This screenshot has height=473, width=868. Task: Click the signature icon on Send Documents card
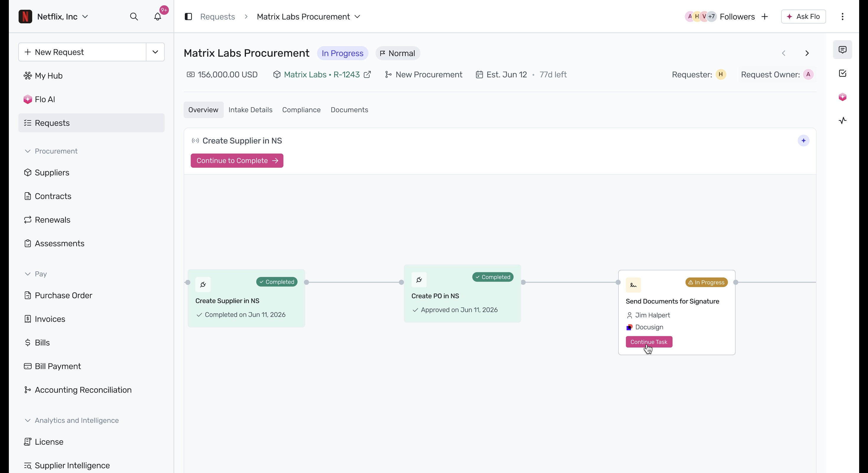(x=633, y=285)
